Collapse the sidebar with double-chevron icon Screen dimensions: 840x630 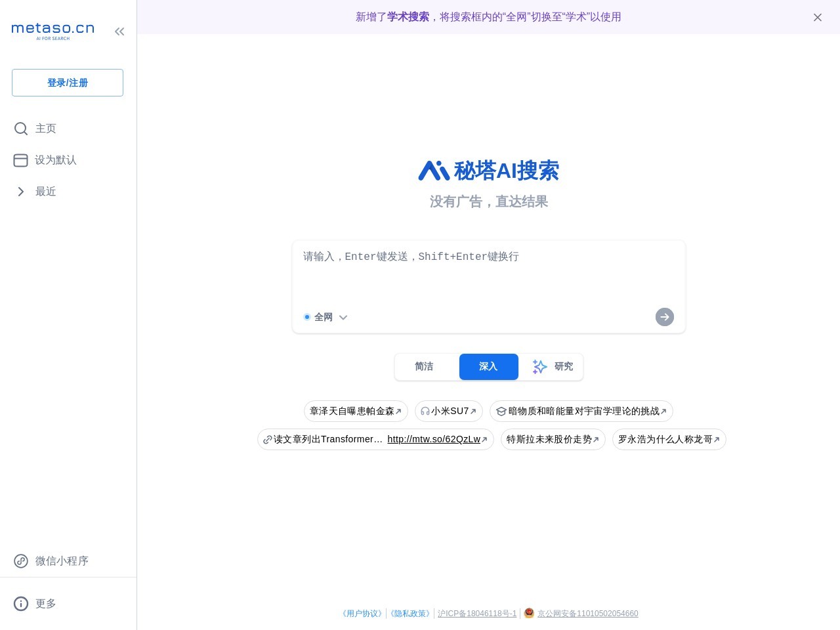click(119, 31)
